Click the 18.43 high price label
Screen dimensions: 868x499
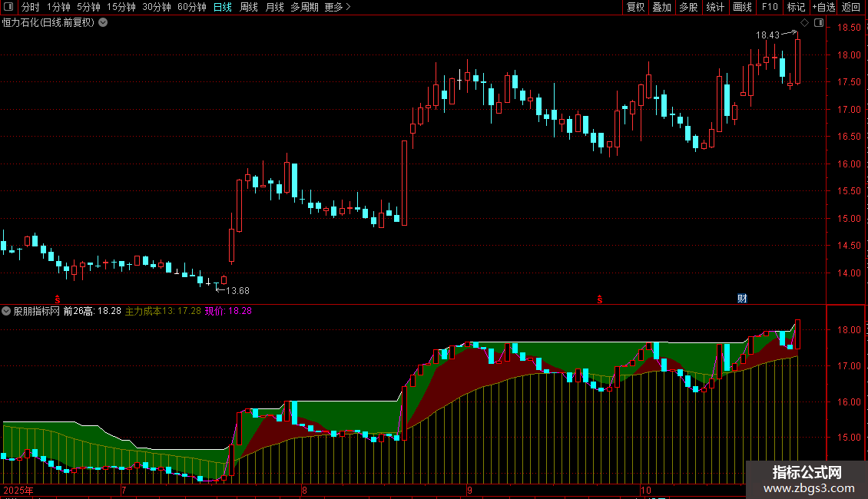pyautogui.click(x=768, y=35)
